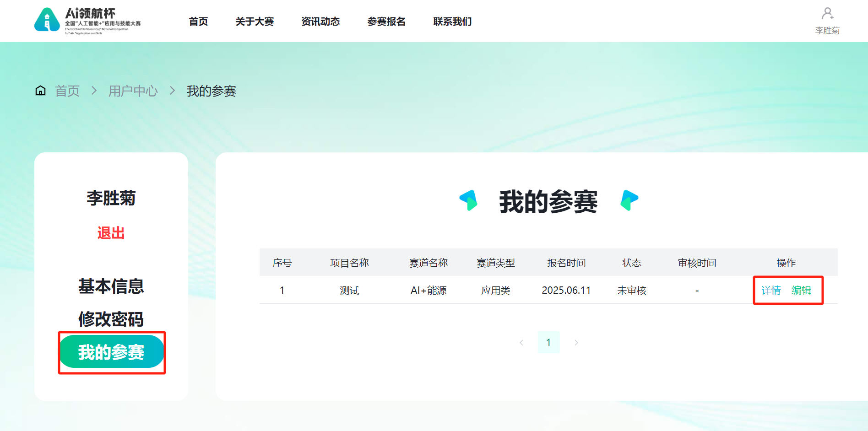Click the 李胜菊 name in the sidebar card

point(111,198)
